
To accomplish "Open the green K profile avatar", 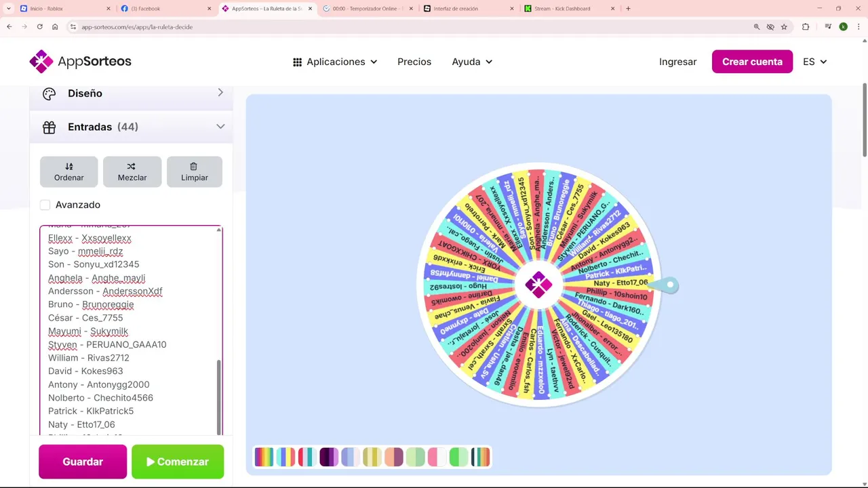I will (x=843, y=27).
